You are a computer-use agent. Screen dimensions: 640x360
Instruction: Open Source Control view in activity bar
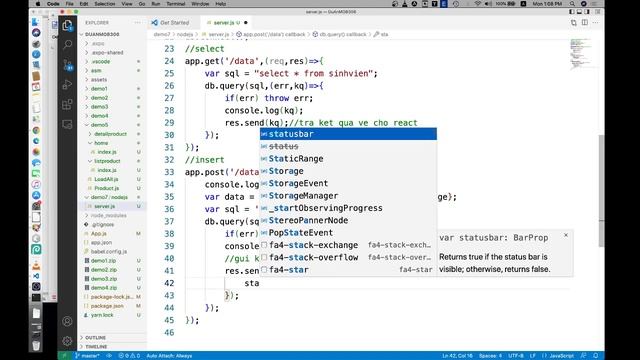67,64
